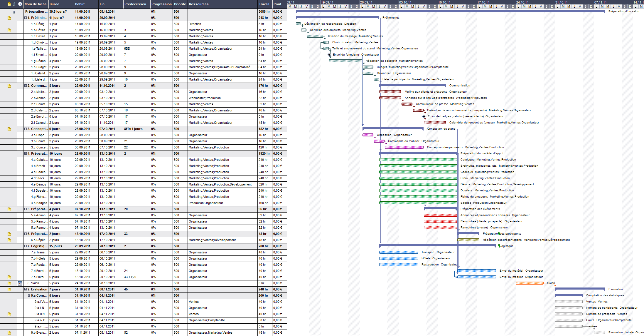
Task: Click the Ressources column header
Action: [222, 4]
